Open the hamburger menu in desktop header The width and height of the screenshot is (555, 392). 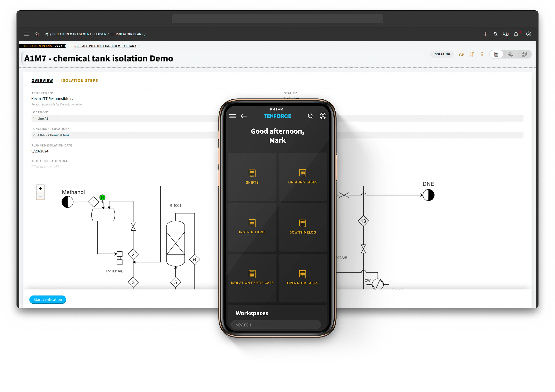point(26,34)
